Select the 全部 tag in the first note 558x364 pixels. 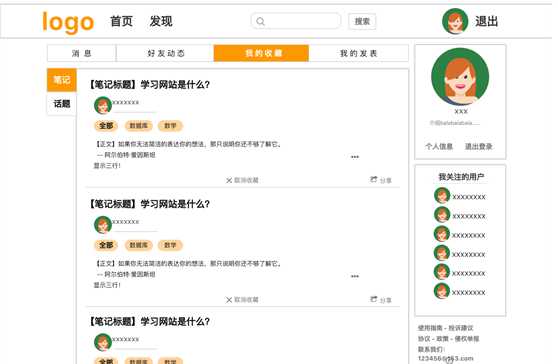click(106, 126)
